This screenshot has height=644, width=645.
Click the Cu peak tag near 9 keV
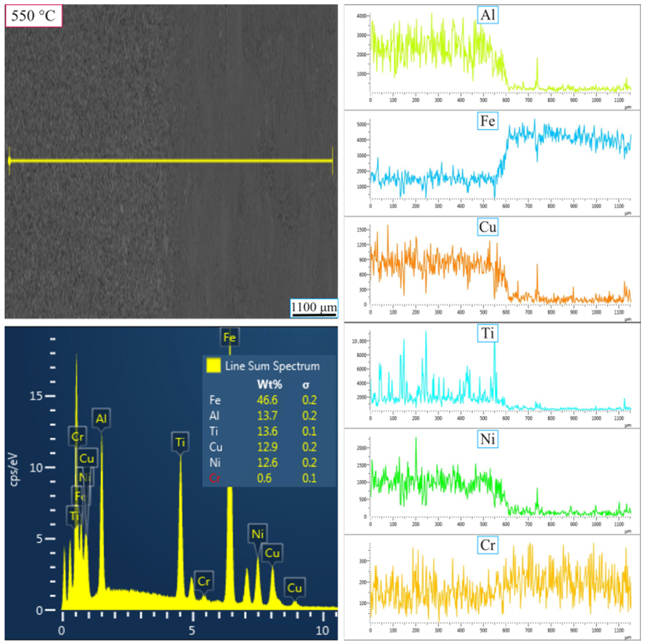pyautogui.click(x=294, y=588)
